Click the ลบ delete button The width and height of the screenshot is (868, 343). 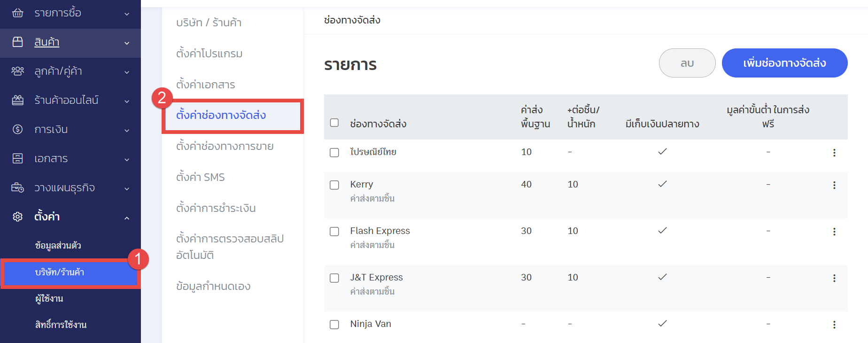[687, 63]
